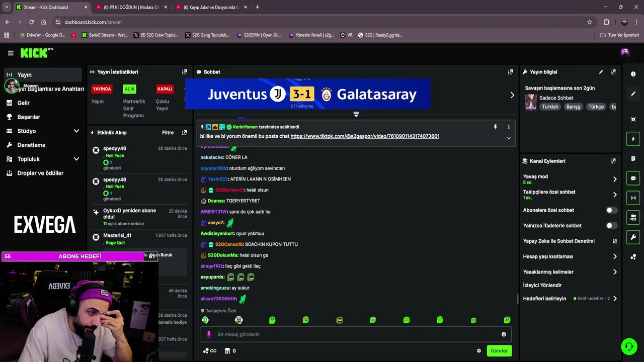The width and height of the screenshot is (644, 362).
Task: Expand the pinned message chevron
Action: (x=508, y=138)
